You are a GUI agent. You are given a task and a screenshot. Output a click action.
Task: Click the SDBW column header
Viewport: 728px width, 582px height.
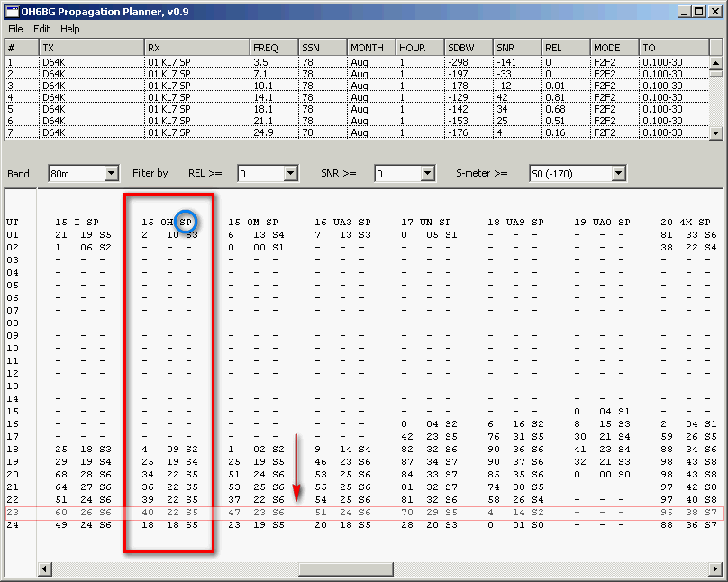[x=469, y=48]
